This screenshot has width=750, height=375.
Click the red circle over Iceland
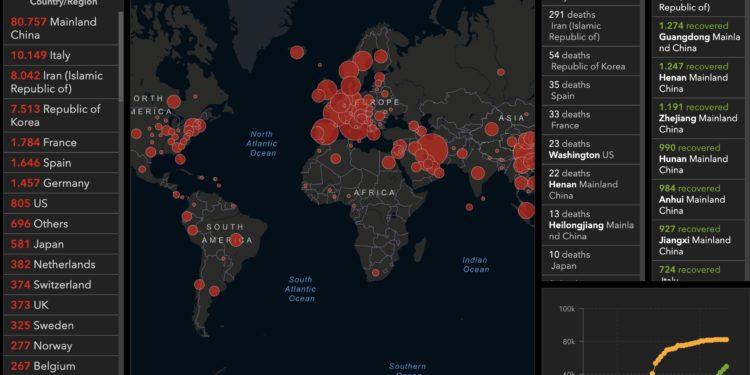297,52
